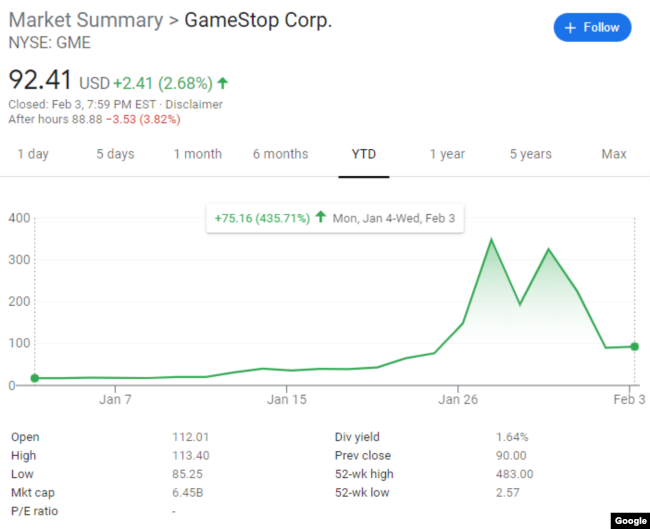Select the YTD tab
Screen dimensions: 650x529
click(364, 154)
